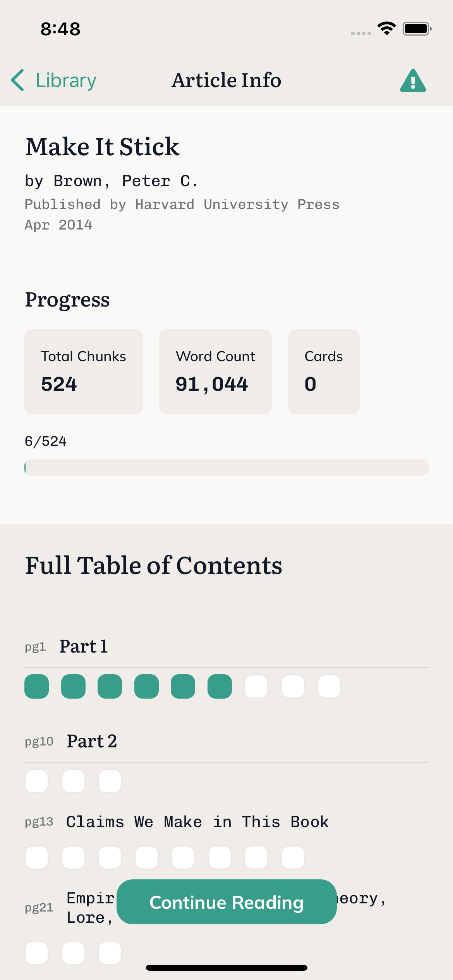Select third chunk square under Part 2
This screenshot has height=980, width=453.
pyautogui.click(x=110, y=781)
